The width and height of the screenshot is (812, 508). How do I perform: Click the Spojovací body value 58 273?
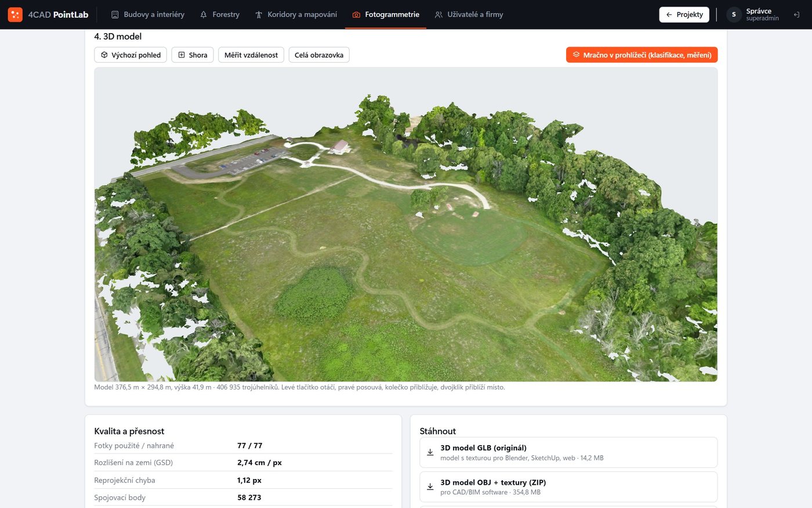click(x=249, y=498)
